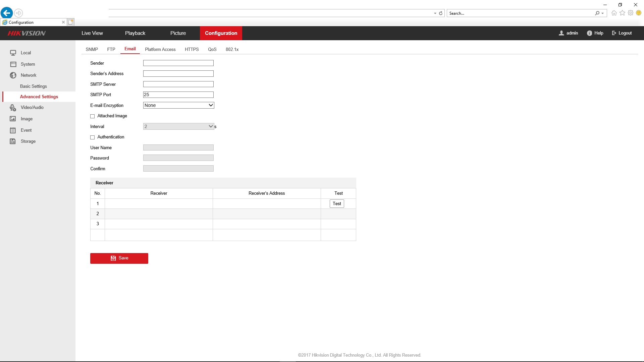
Task: Click Test button for receiver 1
Action: [x=337, y=203]
